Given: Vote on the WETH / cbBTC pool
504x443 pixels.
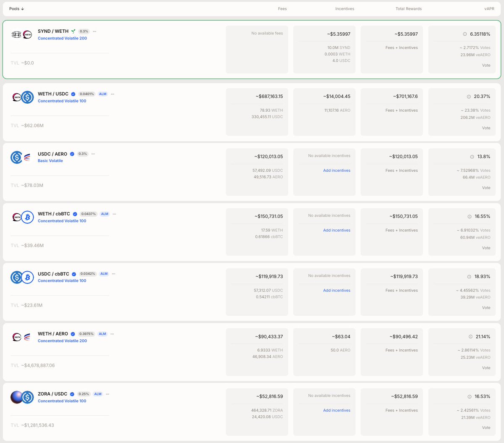Looking at the screenshot, I should [x=486, y=248].
